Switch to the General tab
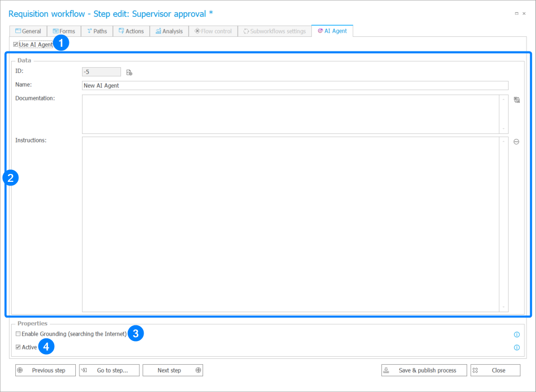 28,32
